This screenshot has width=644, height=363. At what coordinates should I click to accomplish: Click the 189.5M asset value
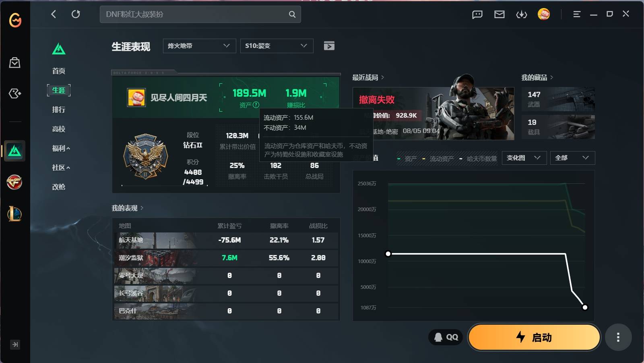coord(250,93)
